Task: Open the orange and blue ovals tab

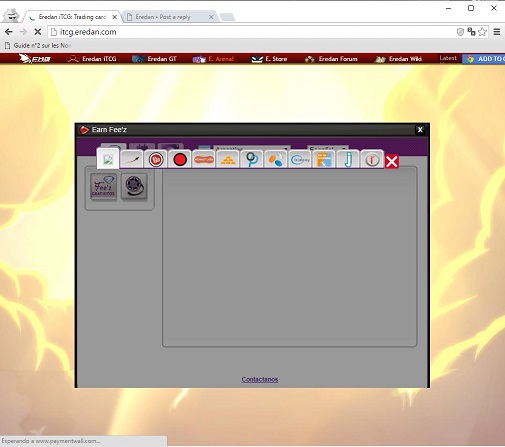Action: (276, 160)
